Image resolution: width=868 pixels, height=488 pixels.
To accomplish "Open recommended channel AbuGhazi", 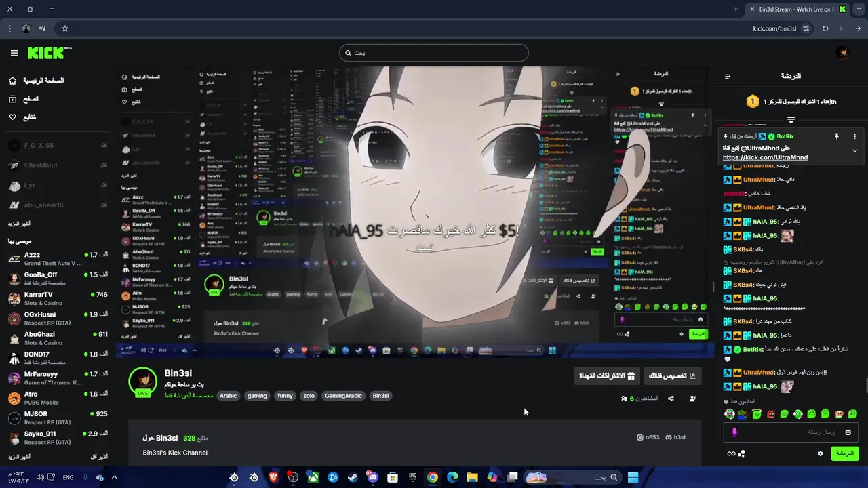I will (58, 338).
